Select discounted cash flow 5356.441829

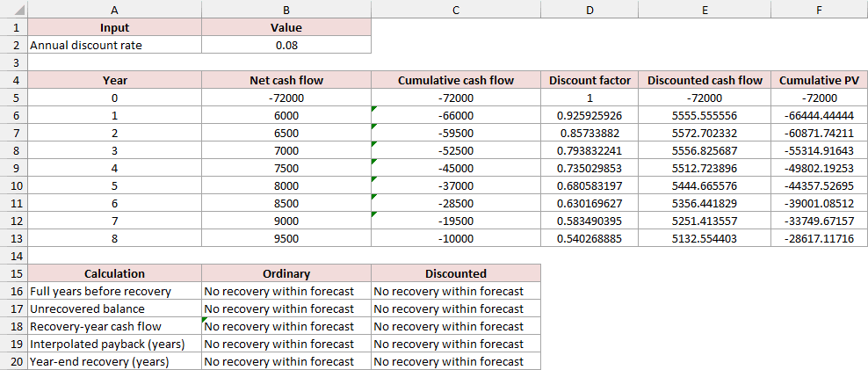click(705, 203)
